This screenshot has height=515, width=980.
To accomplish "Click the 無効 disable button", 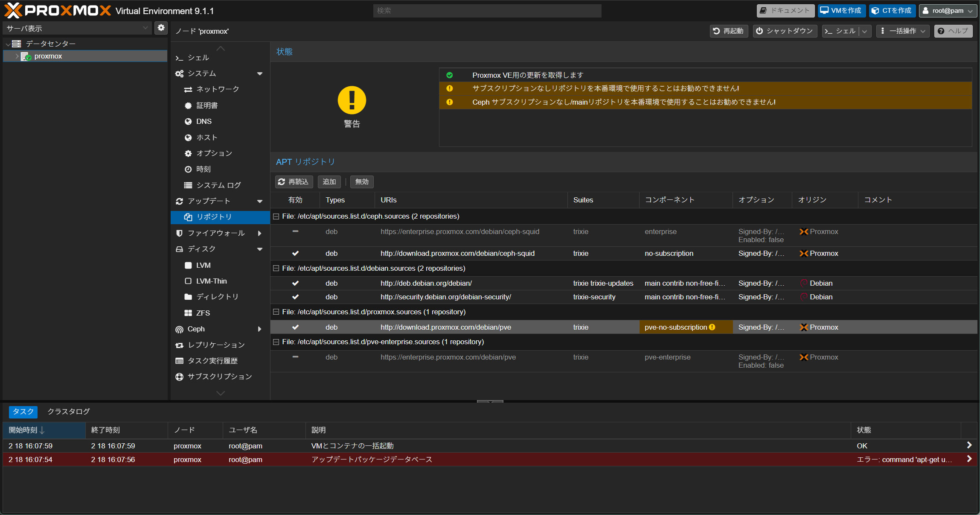I will [x=361, y=182].
